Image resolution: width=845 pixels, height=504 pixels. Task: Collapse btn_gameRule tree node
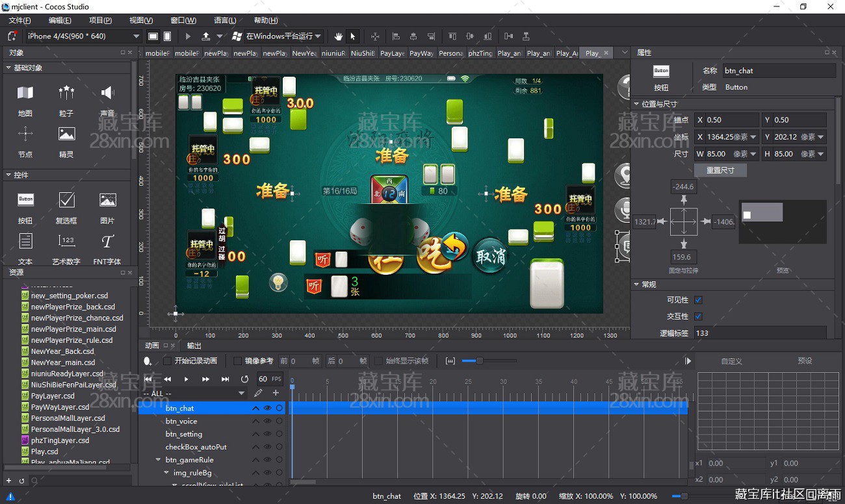pyautogui.click(x=158, y=460)
